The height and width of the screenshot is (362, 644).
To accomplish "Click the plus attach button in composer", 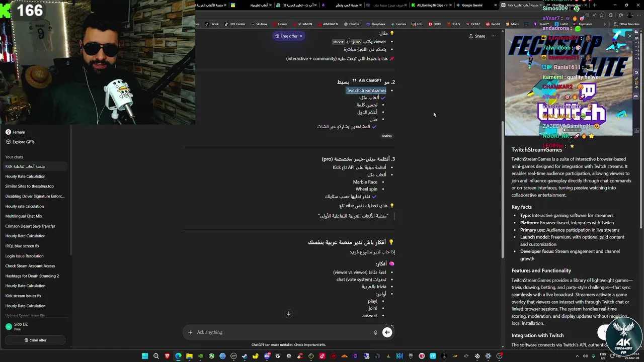I will click(190, 332).
